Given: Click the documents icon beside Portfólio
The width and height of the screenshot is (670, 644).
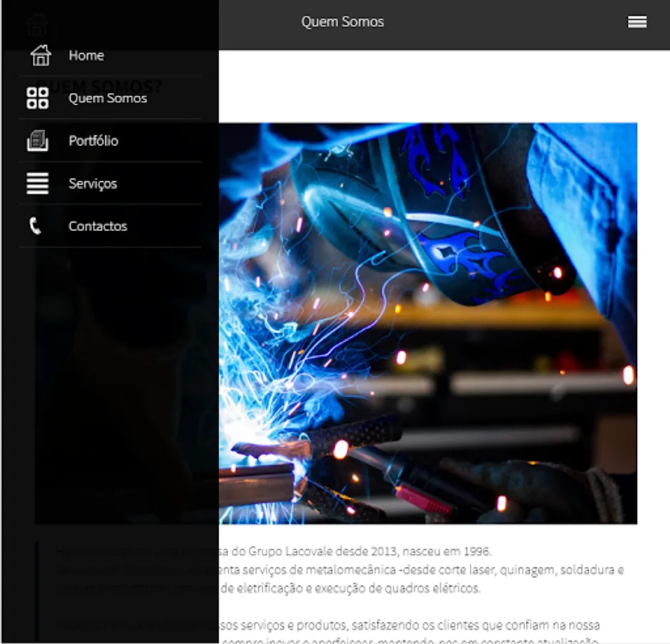Looking at the screenshot, I should point(38,141).
